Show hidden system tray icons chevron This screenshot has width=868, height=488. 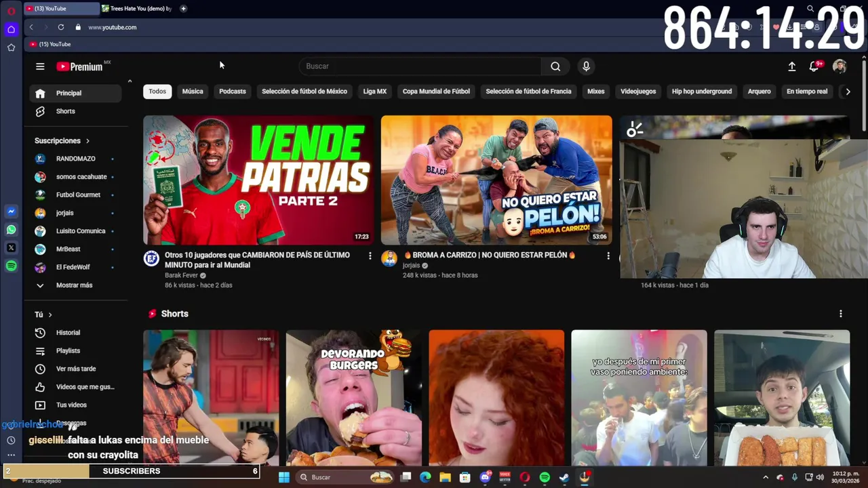tap(766, 477)
